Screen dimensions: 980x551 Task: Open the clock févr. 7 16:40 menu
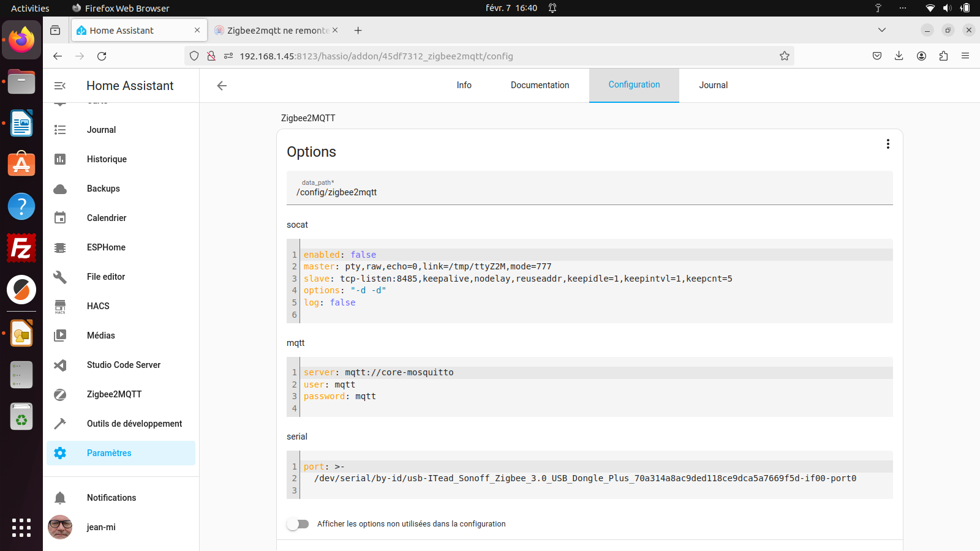(x=511, y=8)
